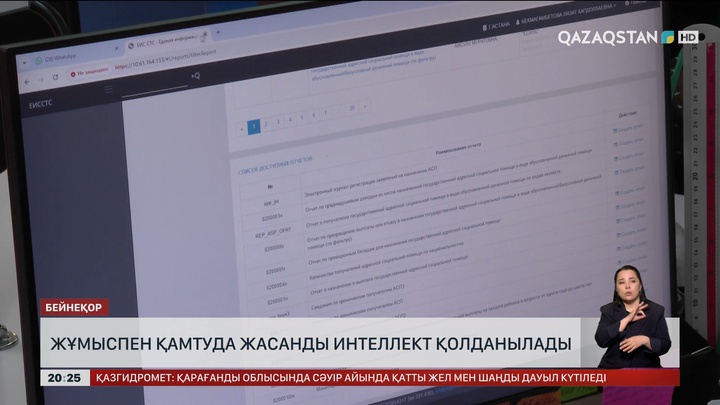Create report for 0200004н row
The image size is (720, 405).
coord(631,206)
